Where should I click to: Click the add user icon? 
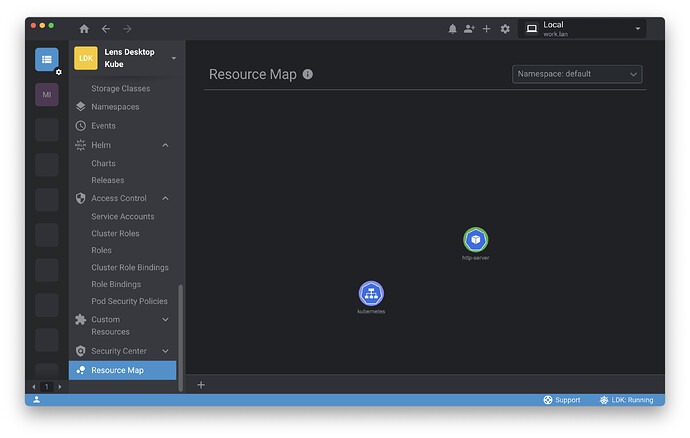(469, 29)
